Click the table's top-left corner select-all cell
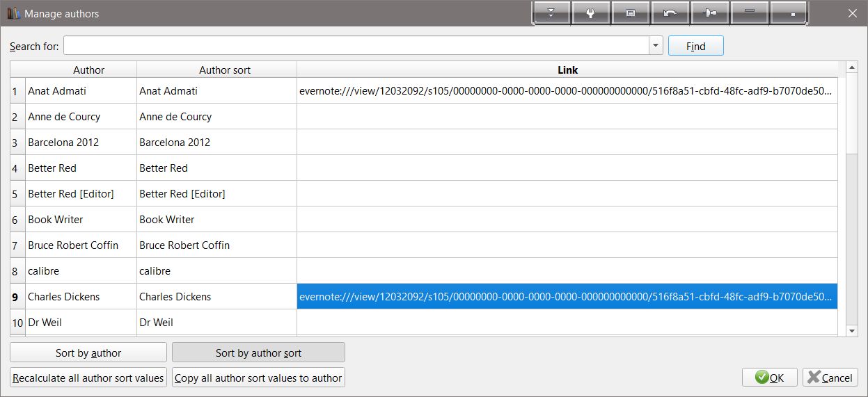Image resolution: width=868 pixels, height=397 pixels. [x=17, y=70]
